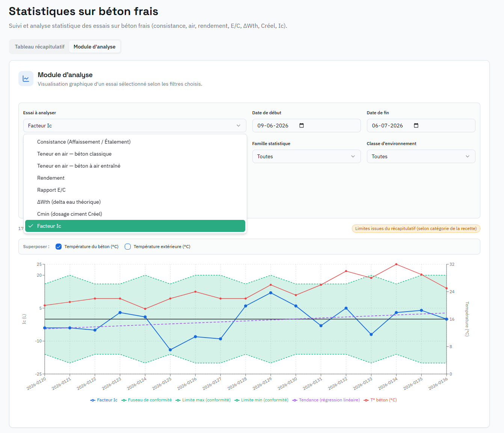504x433 pixels.
Task: Click Facteur Ic data point at 2026-0129
Action: pos(271,293)
